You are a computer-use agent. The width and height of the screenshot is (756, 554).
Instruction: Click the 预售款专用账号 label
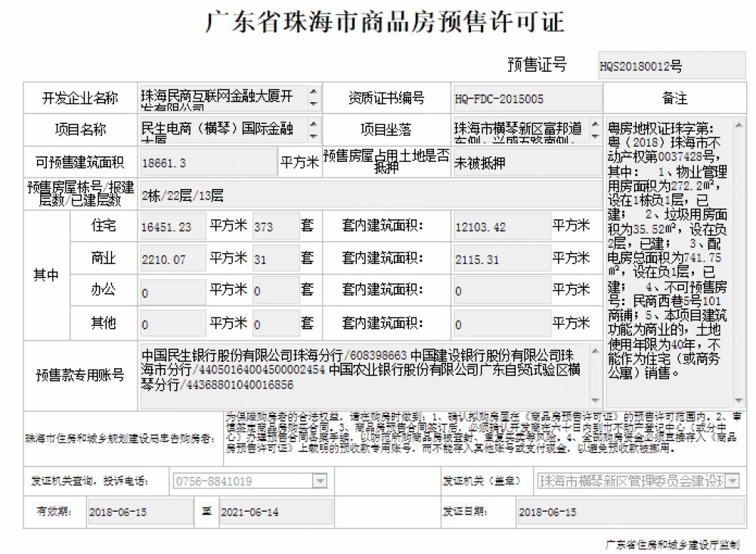point(80,375)
